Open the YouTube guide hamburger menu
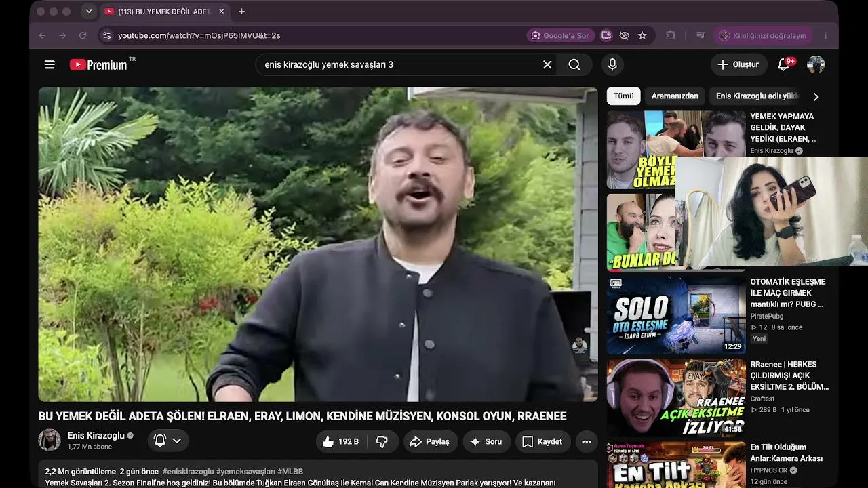Image resolution: width=868 pixels, height=488 pixels. 50,64
